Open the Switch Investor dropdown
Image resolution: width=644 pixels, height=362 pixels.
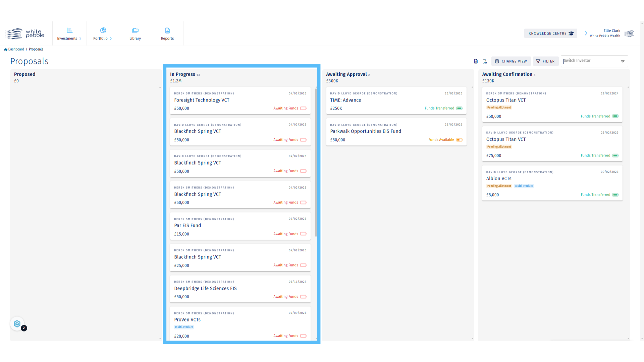tap(622, 61)
